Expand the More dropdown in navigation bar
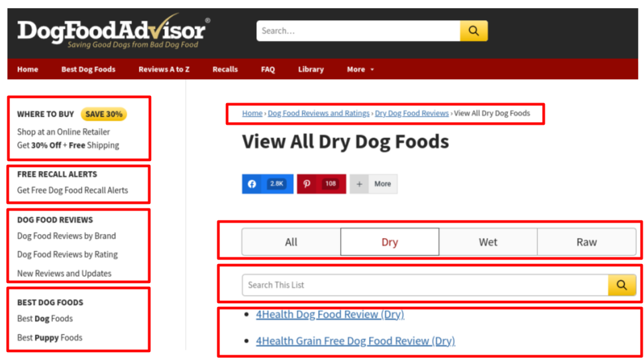Viewport: 644px width, 362px height. point(360,69)
